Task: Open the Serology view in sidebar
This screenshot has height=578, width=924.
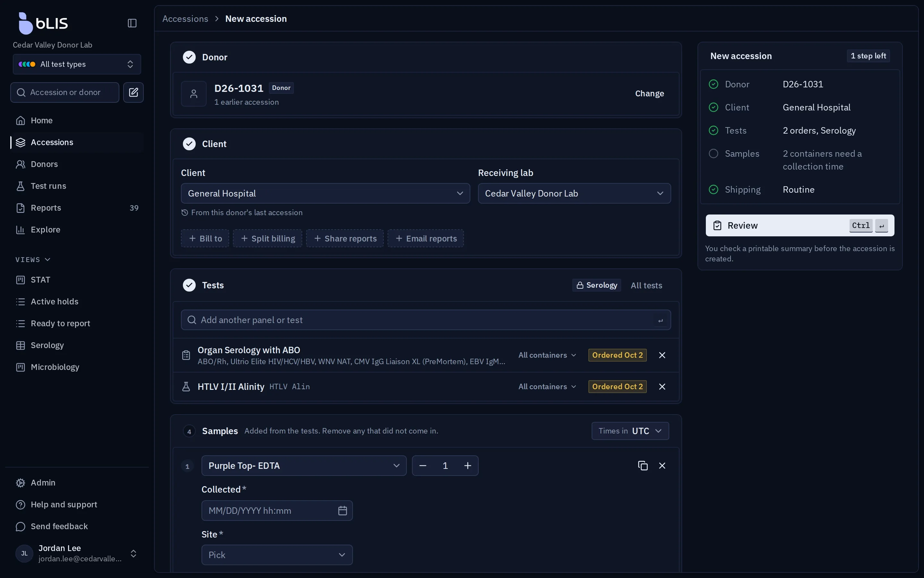Action: coord(77,345)
